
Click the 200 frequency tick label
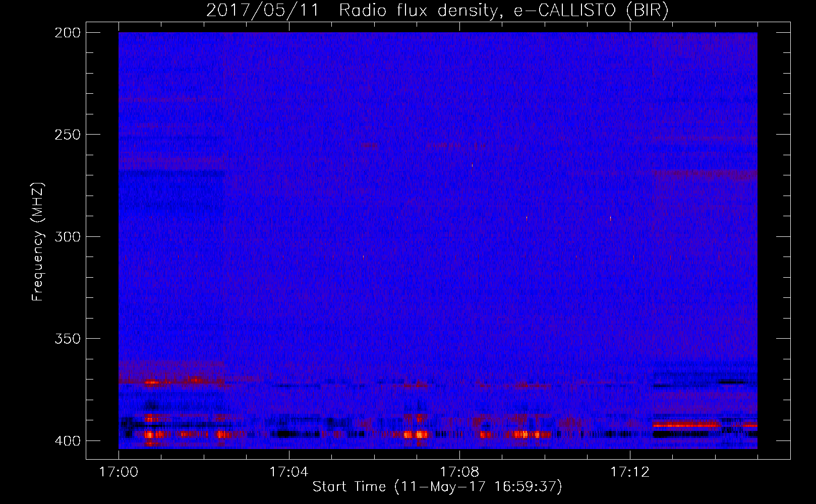click(68, 33)
